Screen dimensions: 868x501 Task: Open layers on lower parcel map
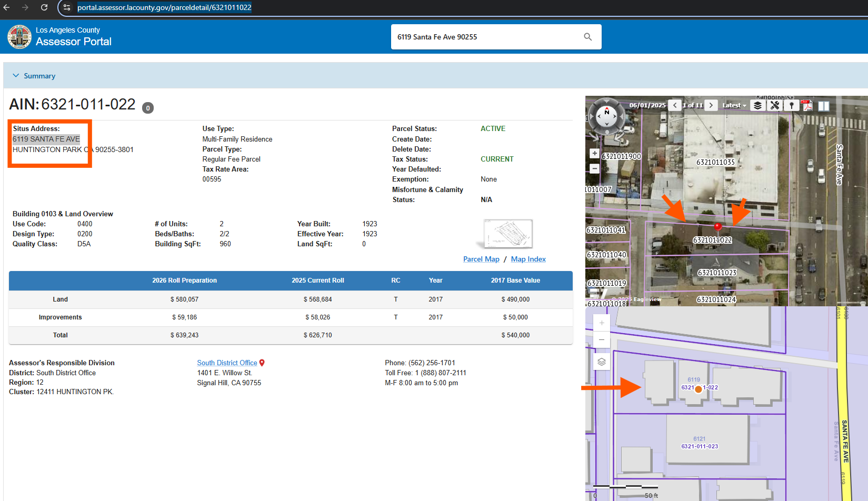click(602, 362)
